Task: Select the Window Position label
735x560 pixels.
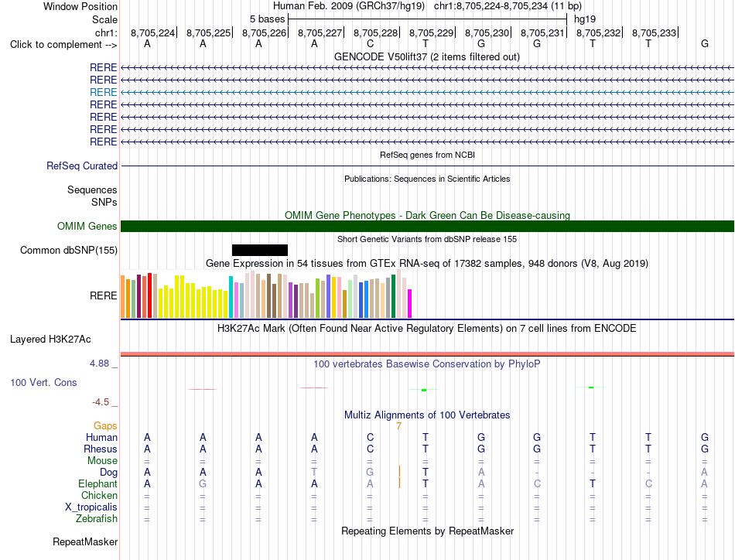Action: pyautogui.click(x=80, y=6)
